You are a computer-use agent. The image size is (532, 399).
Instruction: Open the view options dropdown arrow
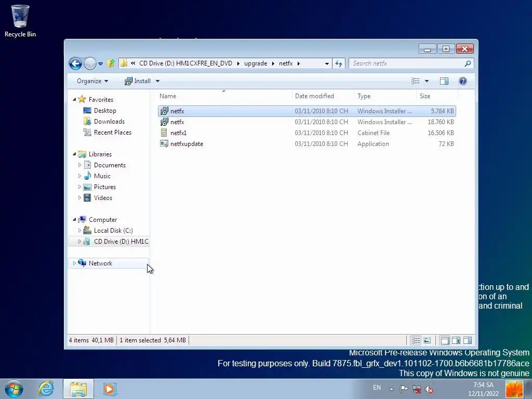427,81
